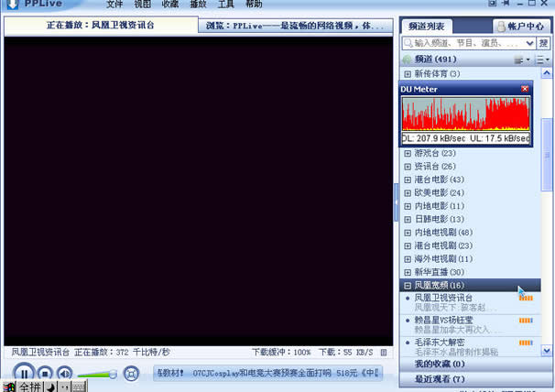Click the channel list scrollbar thumb
This screenshot has width=555, height=392.
click(547, 155)
